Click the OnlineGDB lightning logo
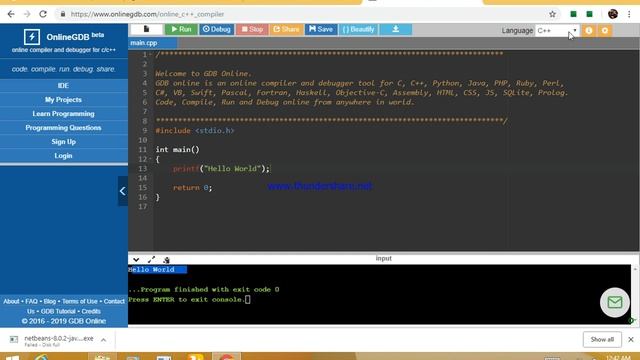 31,37
